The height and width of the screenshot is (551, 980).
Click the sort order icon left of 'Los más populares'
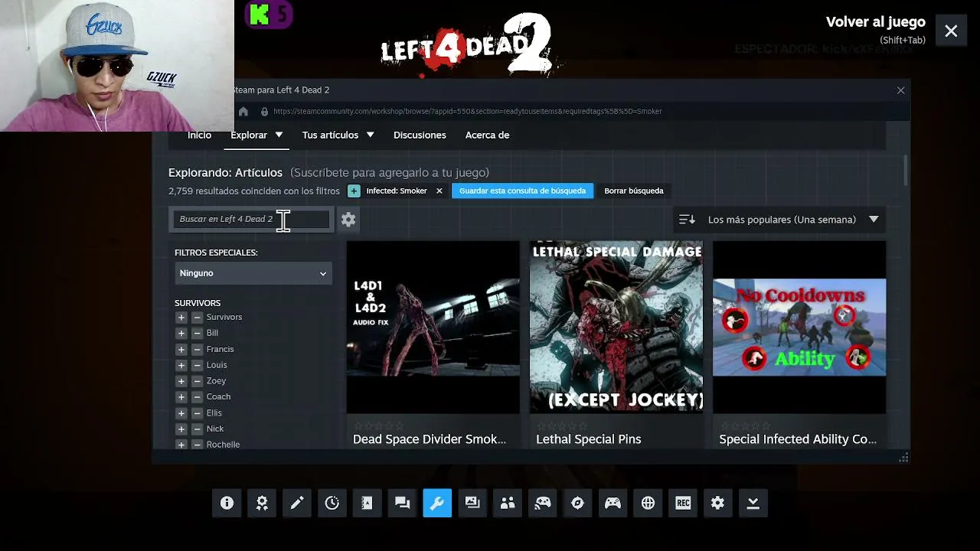click(x=687, y=220)
